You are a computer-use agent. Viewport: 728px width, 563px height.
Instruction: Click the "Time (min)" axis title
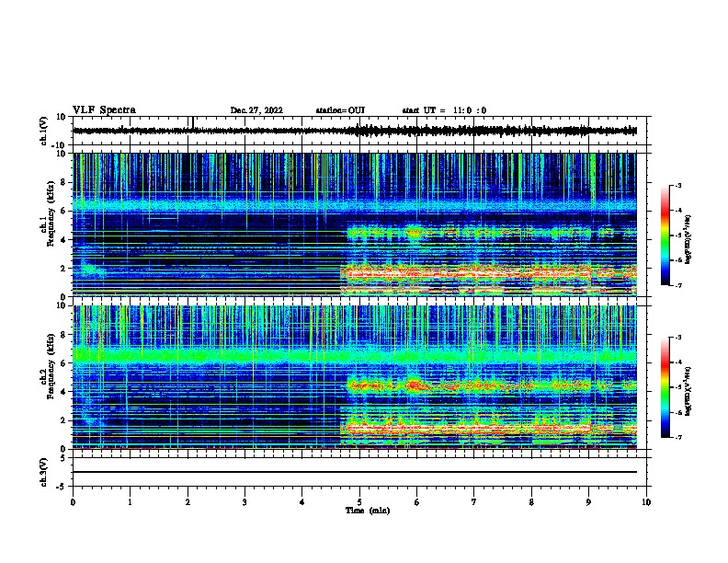[368, 511]
